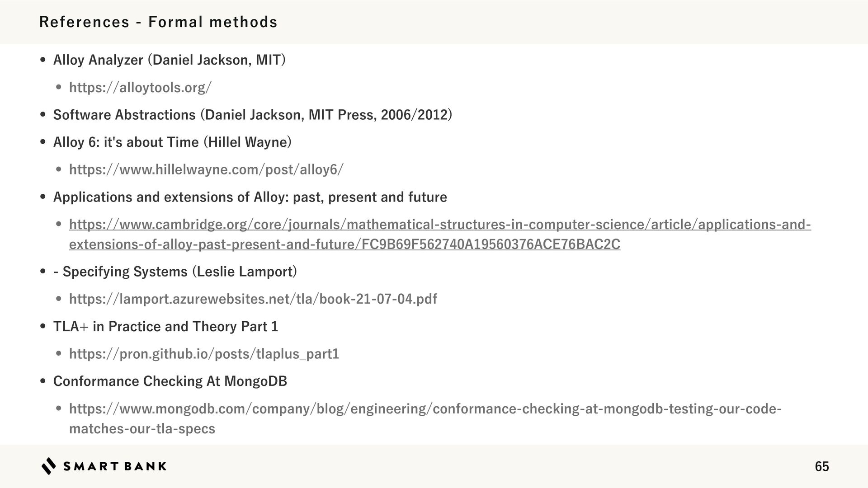Open the lamport.azurewebsites.net book PDF link
Image resolution: width=868 pixels, height=488 pixels.
click(253, 299)
